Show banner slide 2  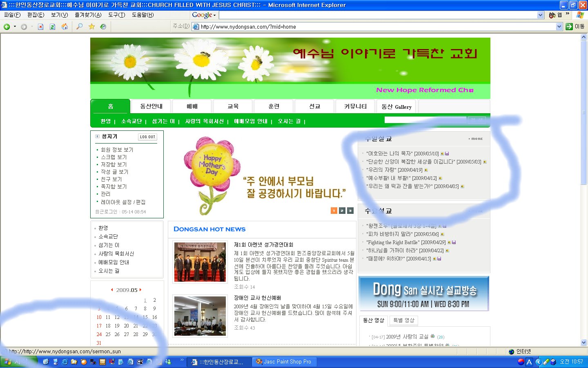[342, 211]
